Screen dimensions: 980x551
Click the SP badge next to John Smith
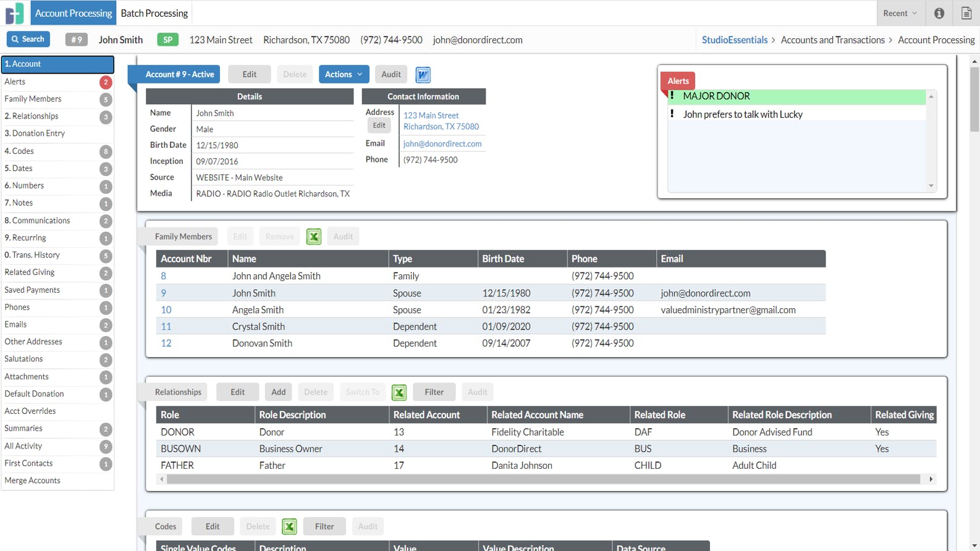tap(167, 40)
